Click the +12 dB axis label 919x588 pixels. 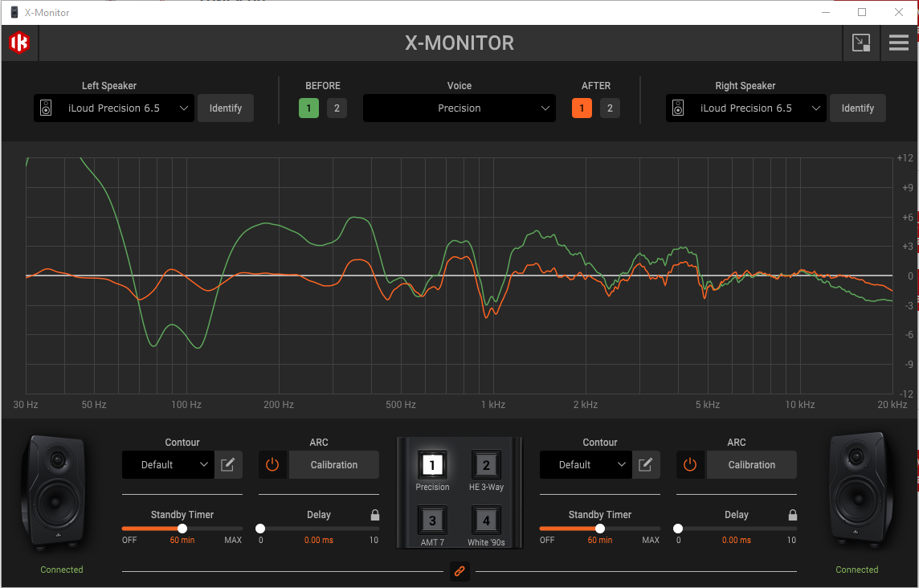[x=905, y=158]
